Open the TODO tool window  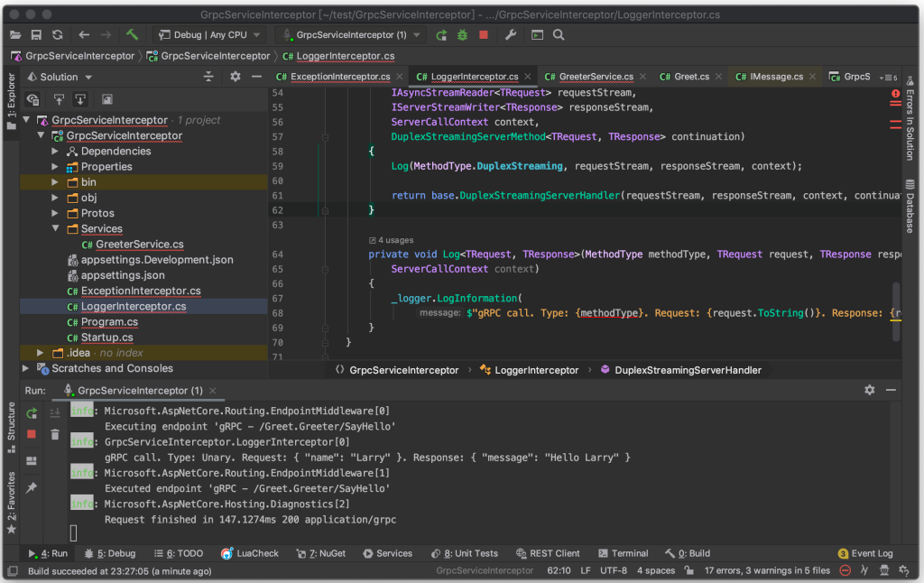tap(179, 553)
